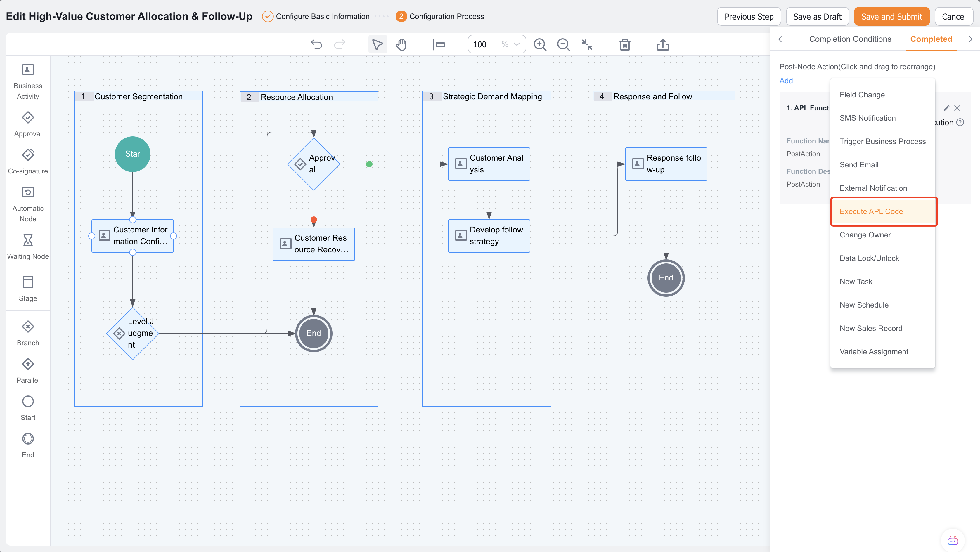
Task: Select Customer Analysis activity node
Action: (489, 164)
